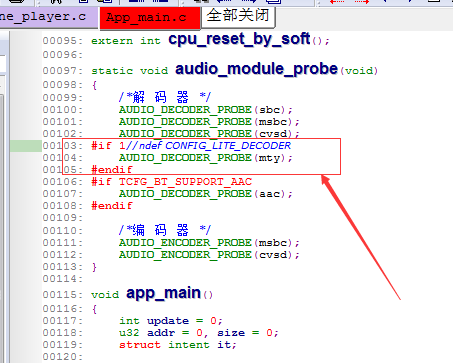
Task: Click the 'int update = 0;' statement
Action: (x=171, y=321)
